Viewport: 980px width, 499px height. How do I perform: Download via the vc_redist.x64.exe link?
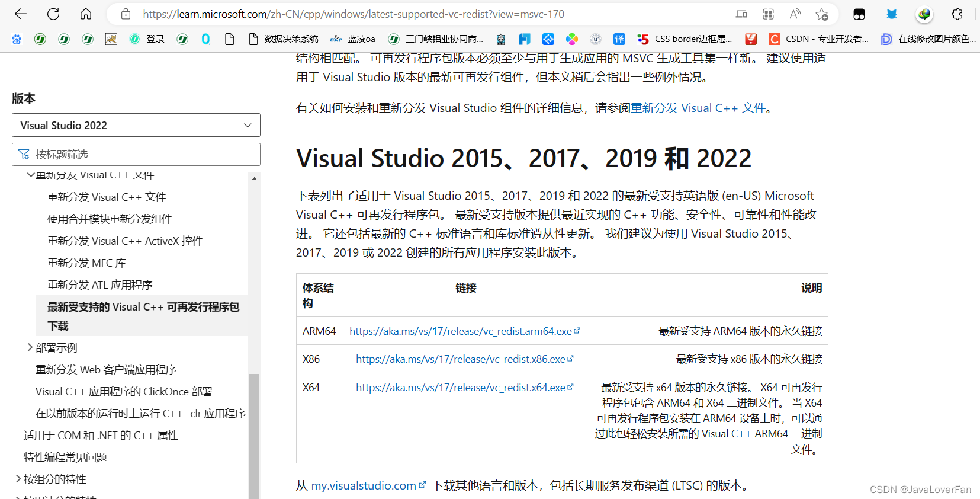464,387
